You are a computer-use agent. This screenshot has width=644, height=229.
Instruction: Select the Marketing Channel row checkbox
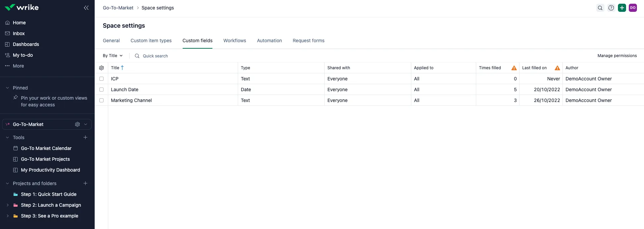click(101, 100)
